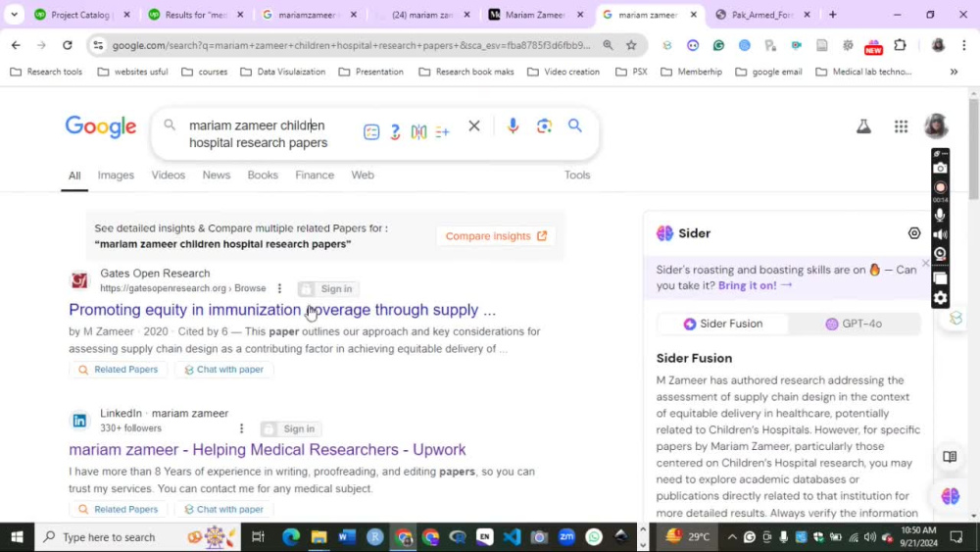The height and width of the screenshot is (552, 980).
Task: Toggle the recorder webcam
Action: pos(940,254)
